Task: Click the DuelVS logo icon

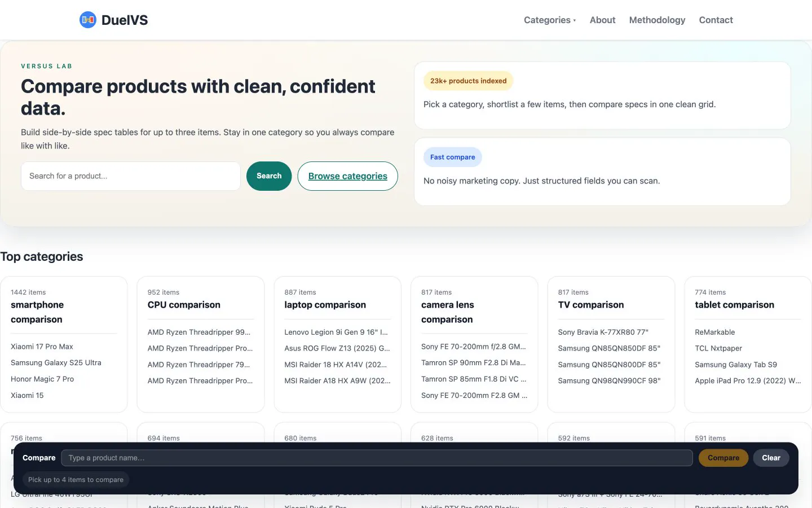Action: pos(88,20)
